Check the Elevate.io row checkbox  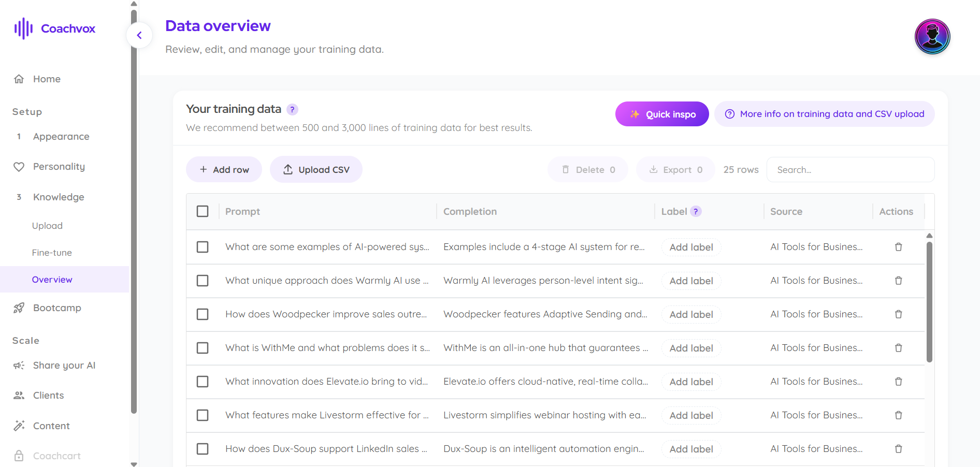203,382
